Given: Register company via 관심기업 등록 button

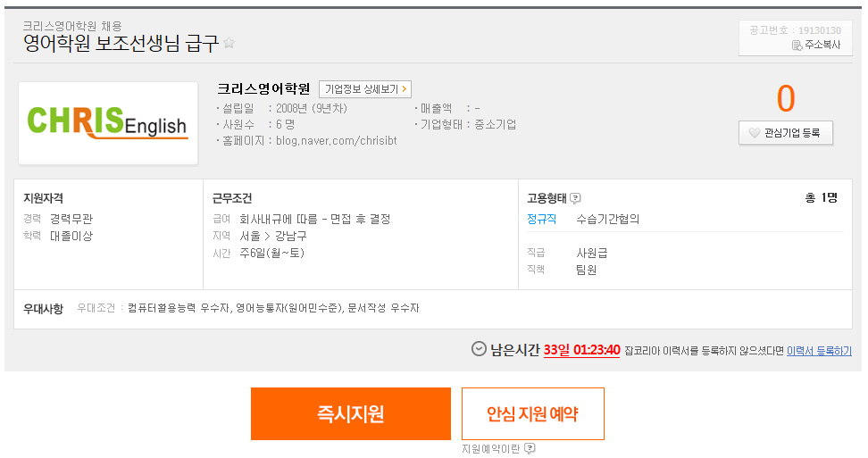Looking at the screenshot, I should pos(786,133).
